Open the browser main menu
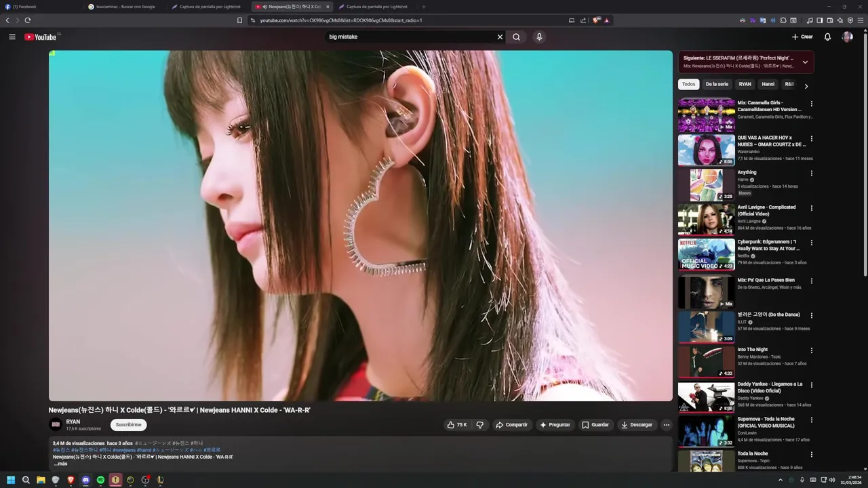 [x=861, y=20]
